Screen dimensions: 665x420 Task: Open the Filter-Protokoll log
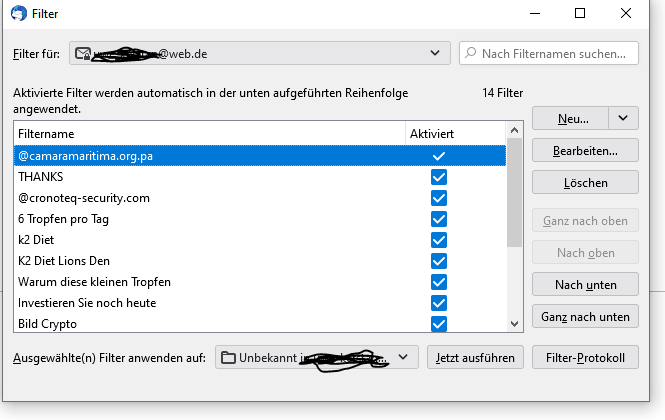coord(585,357)
